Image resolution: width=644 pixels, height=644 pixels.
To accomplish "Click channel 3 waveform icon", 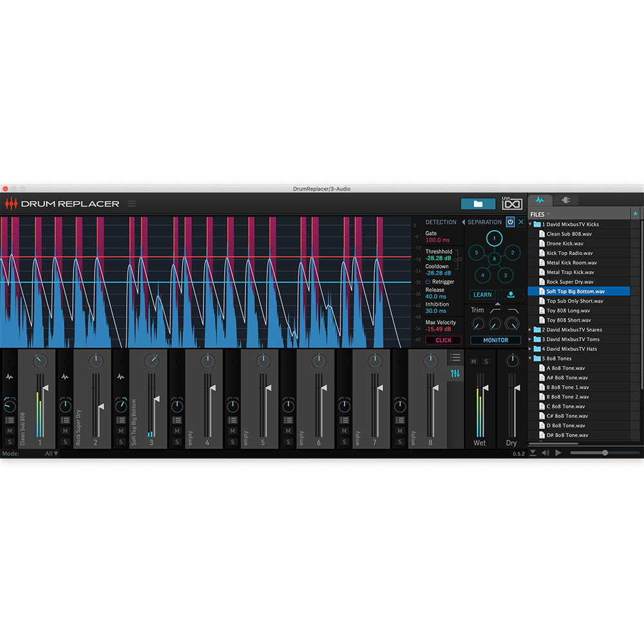I will 120,376.
